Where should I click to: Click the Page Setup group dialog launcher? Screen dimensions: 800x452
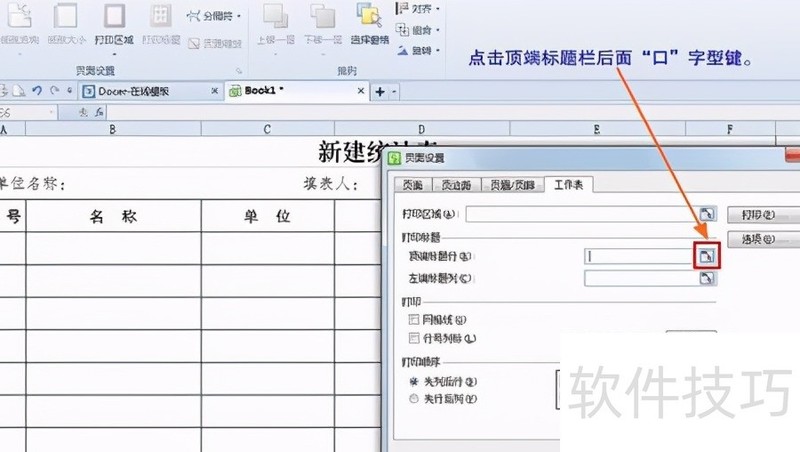239,71
